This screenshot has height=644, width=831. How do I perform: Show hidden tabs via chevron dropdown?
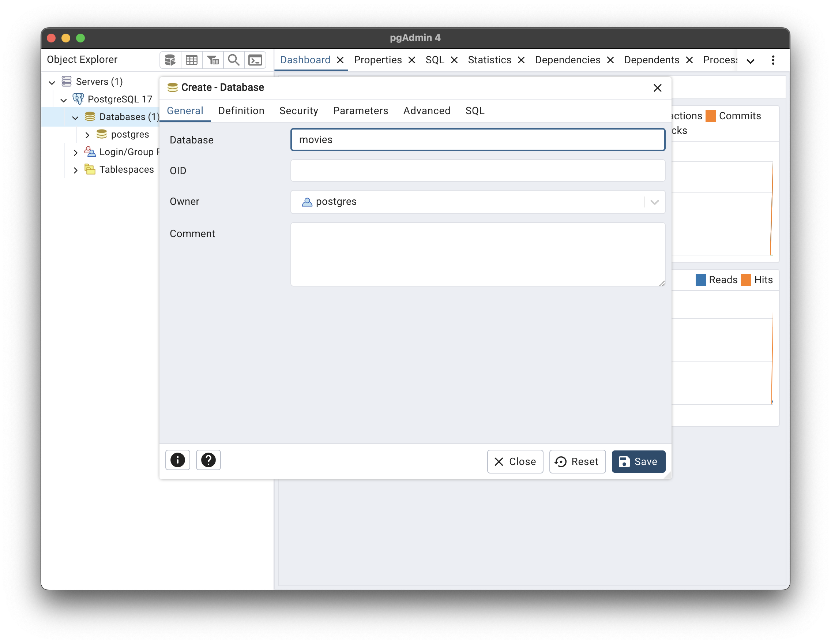coord(750,61)
